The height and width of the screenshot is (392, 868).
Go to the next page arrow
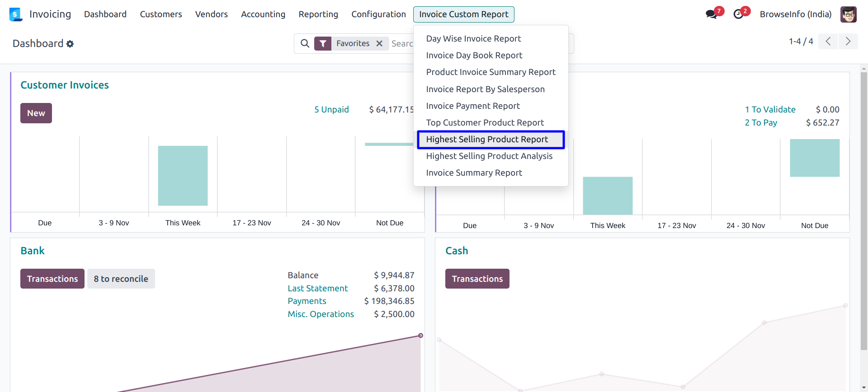pyautogui.click(x=848, y=42)
